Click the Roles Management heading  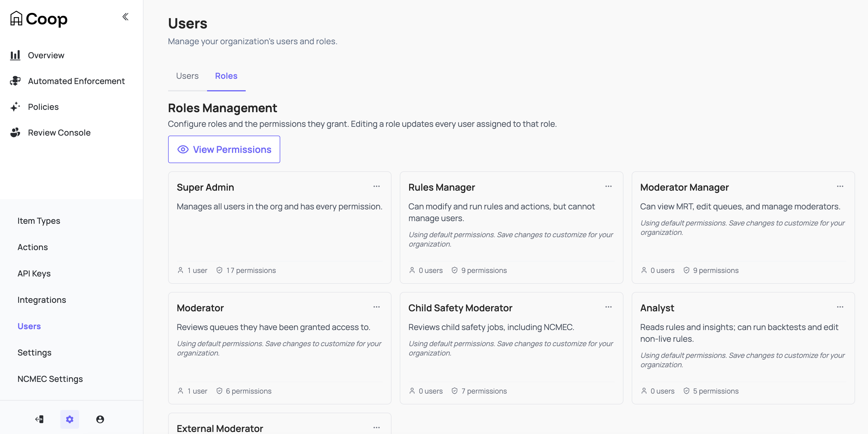[222, 108]
